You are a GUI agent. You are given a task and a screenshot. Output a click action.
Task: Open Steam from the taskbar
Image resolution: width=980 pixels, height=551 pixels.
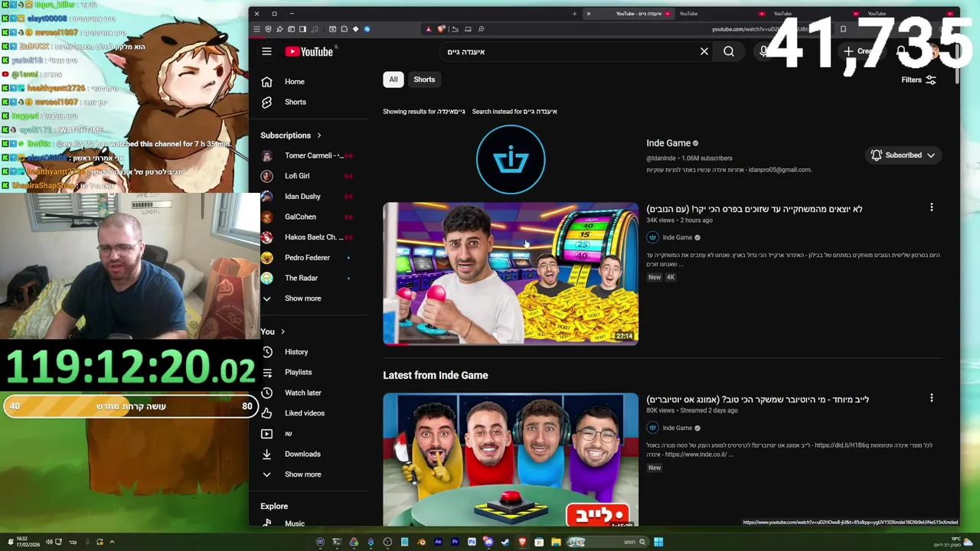point(505,542)
